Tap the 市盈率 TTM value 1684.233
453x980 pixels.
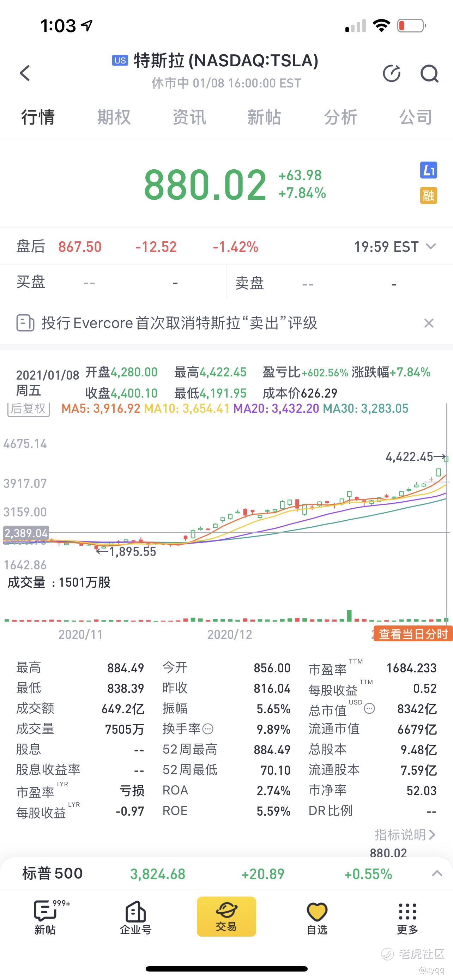(x=411, y=668)
